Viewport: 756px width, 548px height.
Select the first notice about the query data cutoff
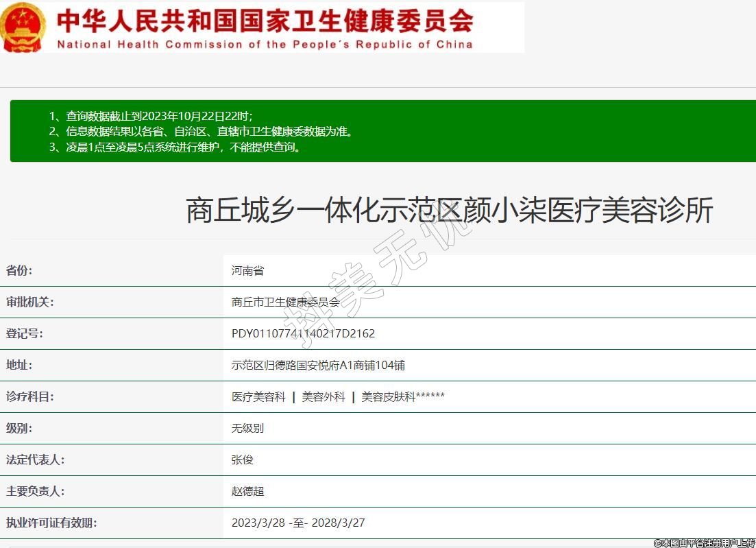tap(156, 116)
